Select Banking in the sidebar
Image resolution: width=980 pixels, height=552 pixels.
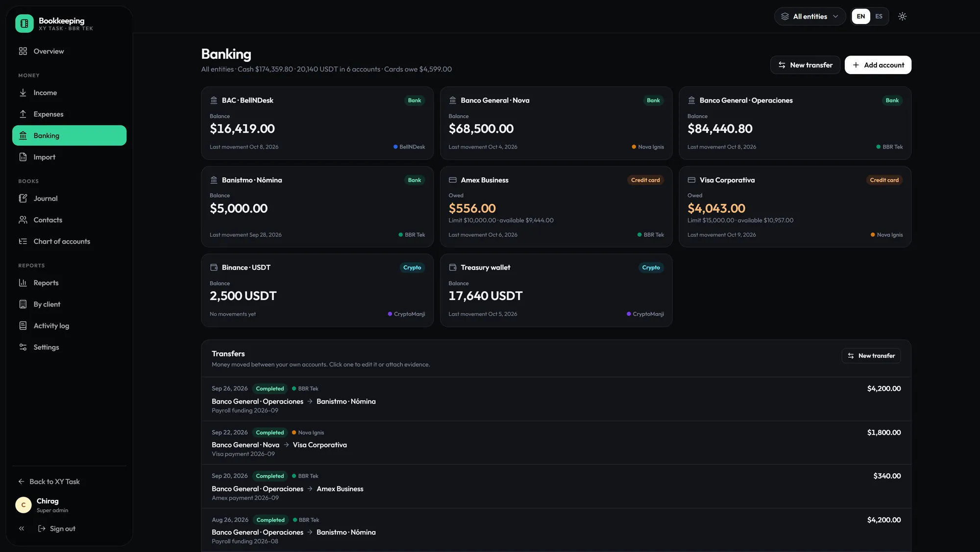pos(69,136)
